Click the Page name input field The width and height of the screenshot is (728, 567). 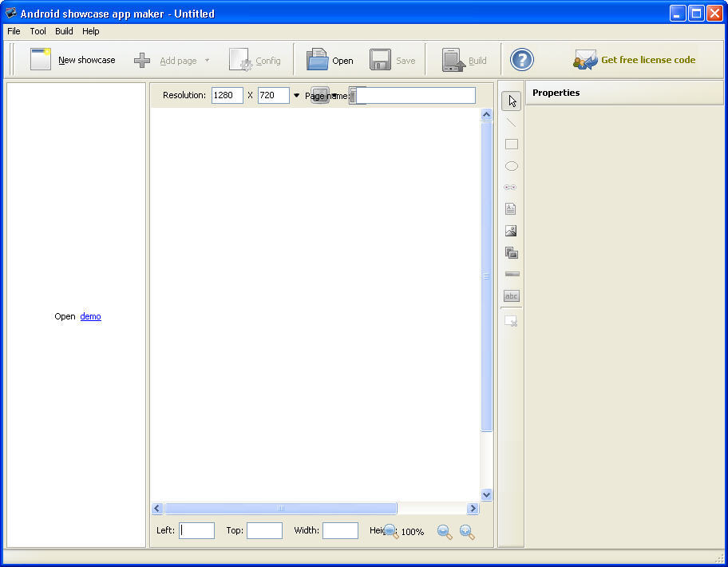[416, 95]
